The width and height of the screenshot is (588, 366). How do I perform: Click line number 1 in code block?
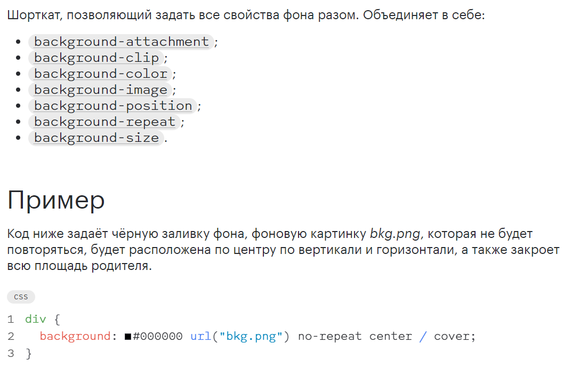11,320
